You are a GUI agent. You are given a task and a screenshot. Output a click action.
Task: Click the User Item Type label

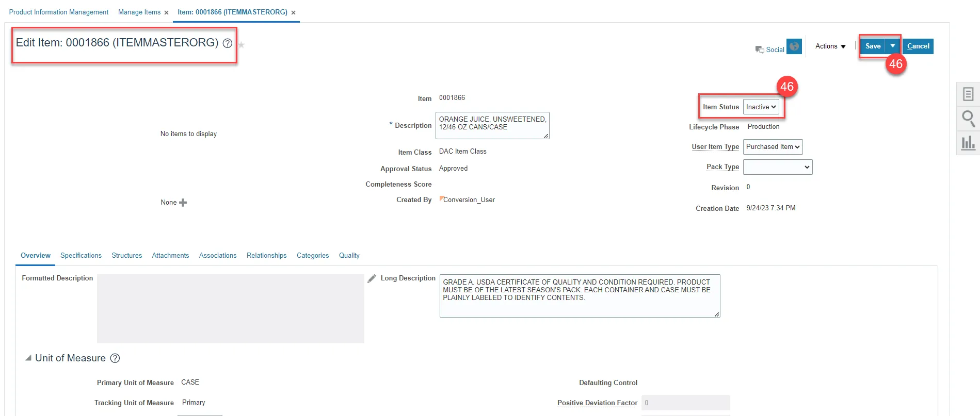click(x=715, y=147)
